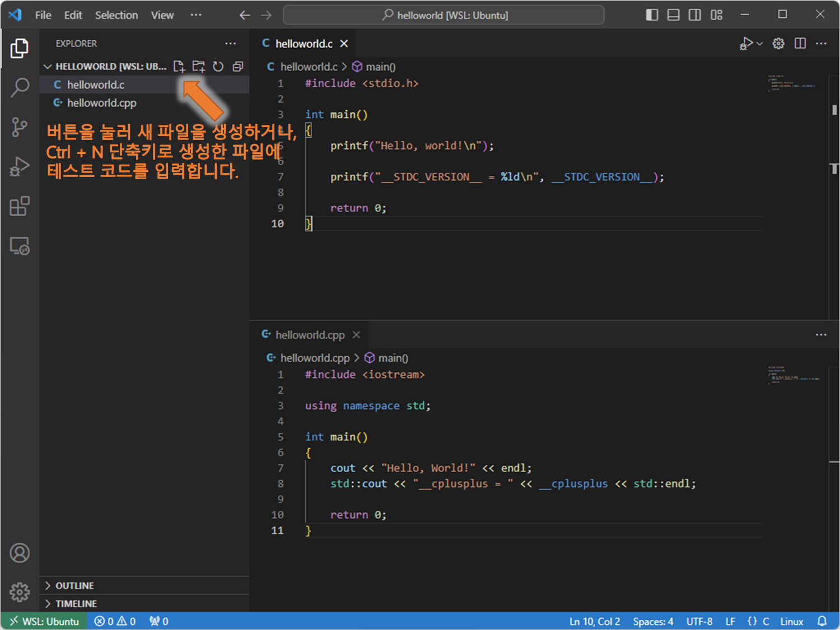Click the helloworld search command center
Image resolution: width=840 pixels, height=630 pixels.
444,15
